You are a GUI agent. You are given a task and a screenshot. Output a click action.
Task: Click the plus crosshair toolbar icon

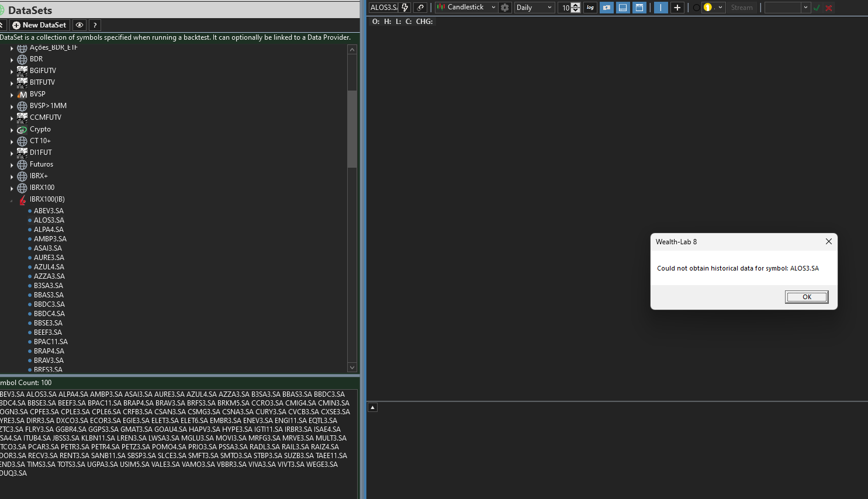677,8
